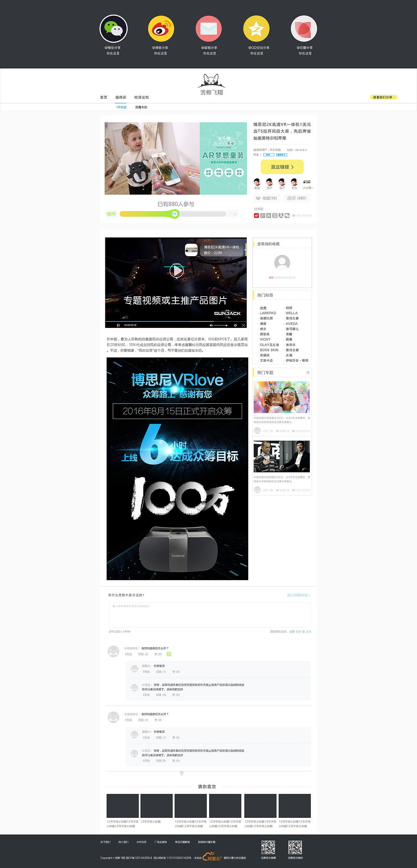Screen dimensions: 417x868
Task: Click the AVEDA hot tag
Action: click(x=291, y=323)
